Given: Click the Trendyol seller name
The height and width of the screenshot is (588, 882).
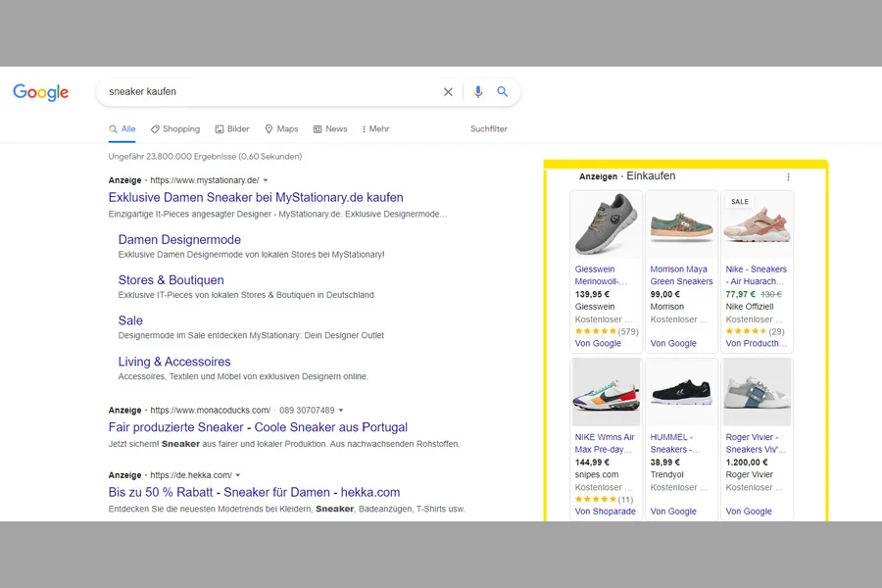Looking at the screenshot, I should [x=667, y=475].
